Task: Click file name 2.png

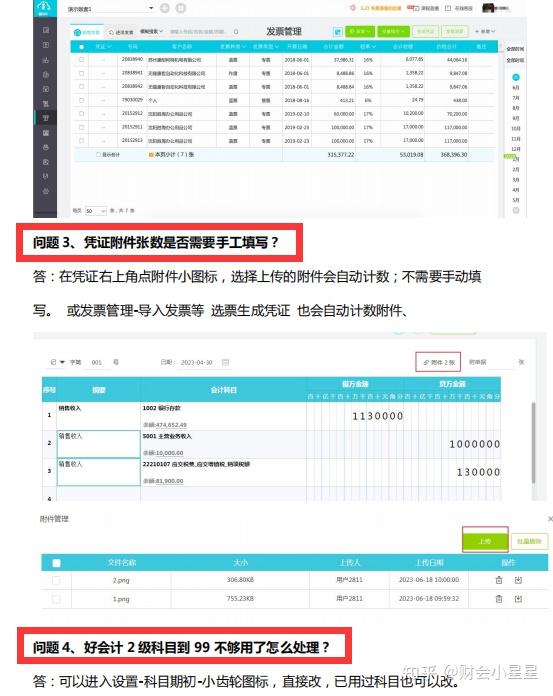Action: 121,580
